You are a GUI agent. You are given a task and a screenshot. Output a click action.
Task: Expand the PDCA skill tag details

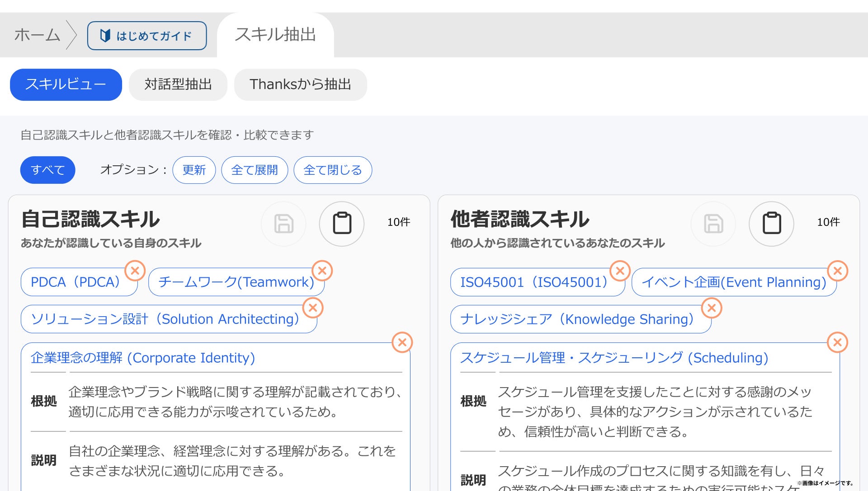tap(75, 282)
